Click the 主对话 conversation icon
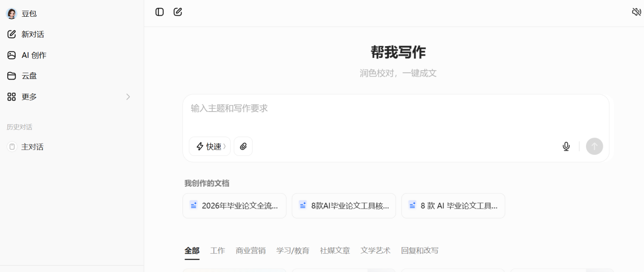 tap(12, 147)
